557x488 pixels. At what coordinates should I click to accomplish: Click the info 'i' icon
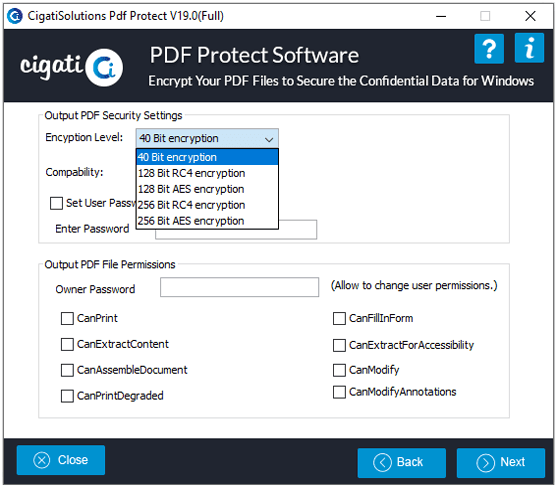[x=529, y=48]
